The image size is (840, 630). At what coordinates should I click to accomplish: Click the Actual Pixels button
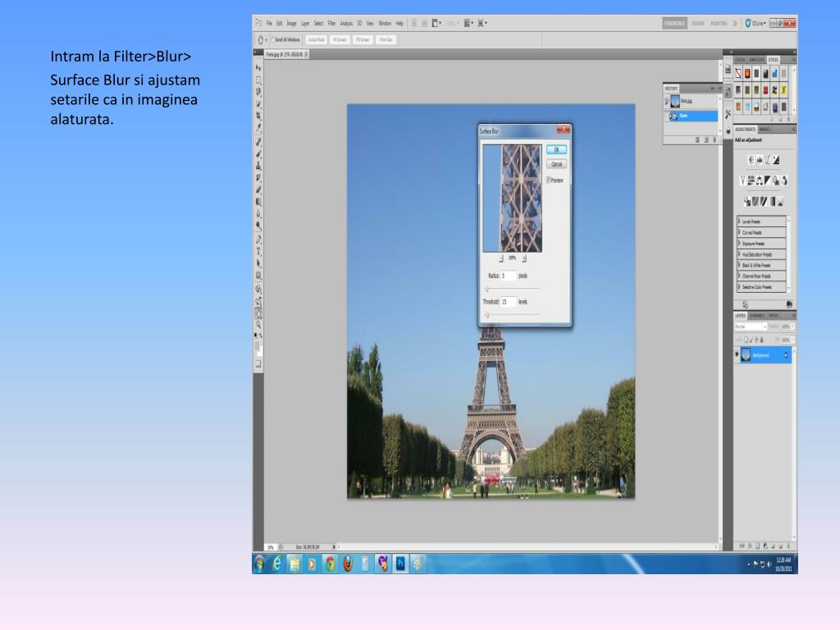click(316, 39)
